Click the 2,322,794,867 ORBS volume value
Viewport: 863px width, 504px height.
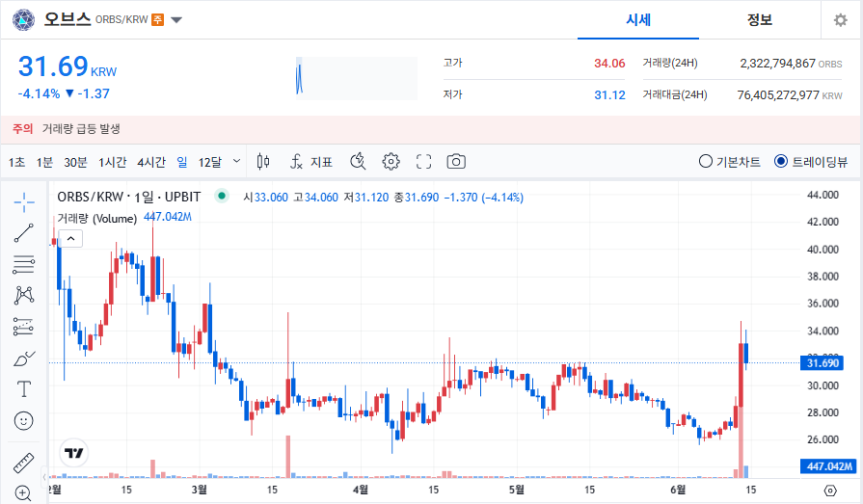[x=791, y=64]
